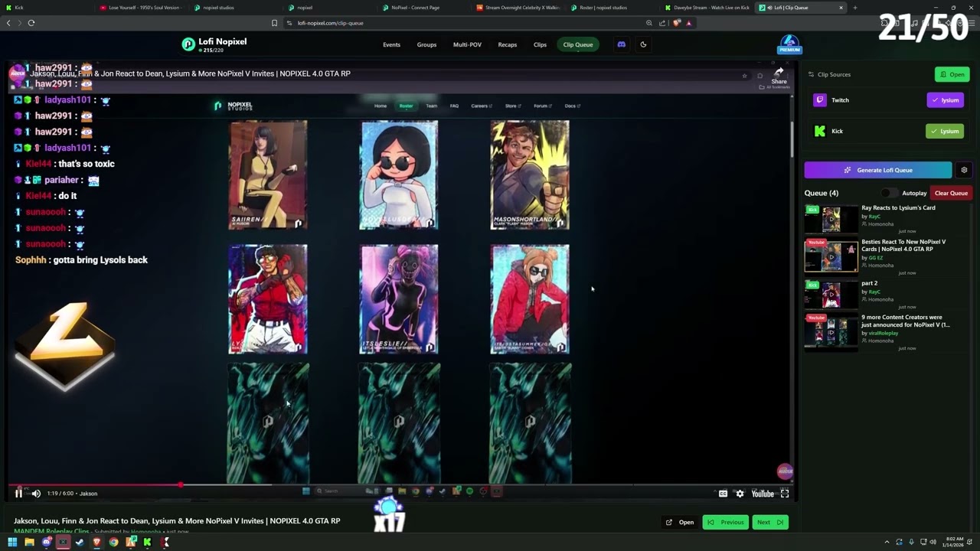Open the Recaps page
Image resolution: width=980 pixels, height=551 pixels.
(x=508, y=44)
